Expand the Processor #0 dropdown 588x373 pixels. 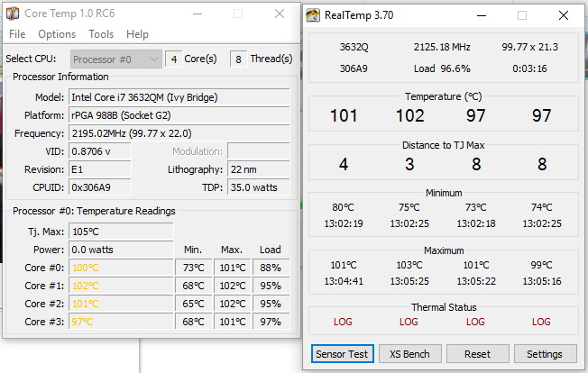pos(115,59)
